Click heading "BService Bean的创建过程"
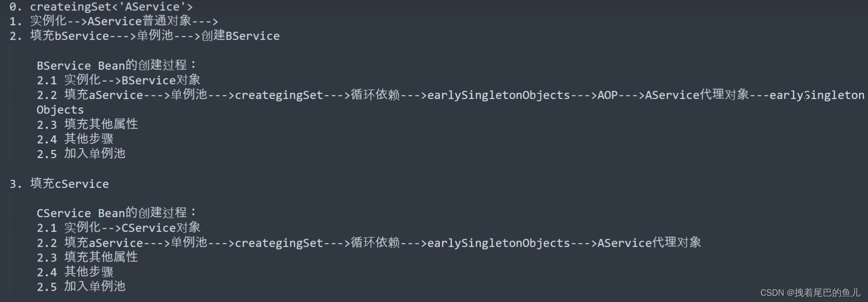 [116, 65]
